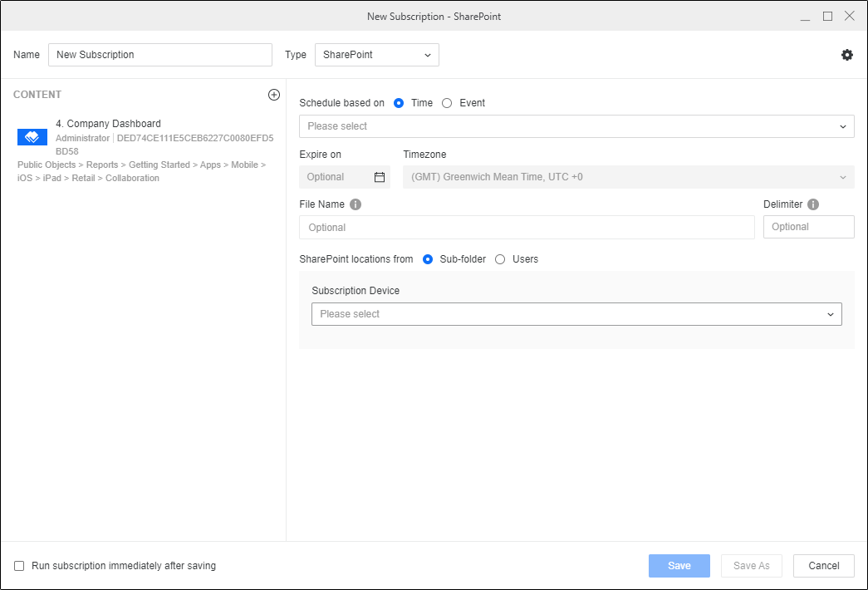Open the Type SharePoint dropdown

(376, 55)
